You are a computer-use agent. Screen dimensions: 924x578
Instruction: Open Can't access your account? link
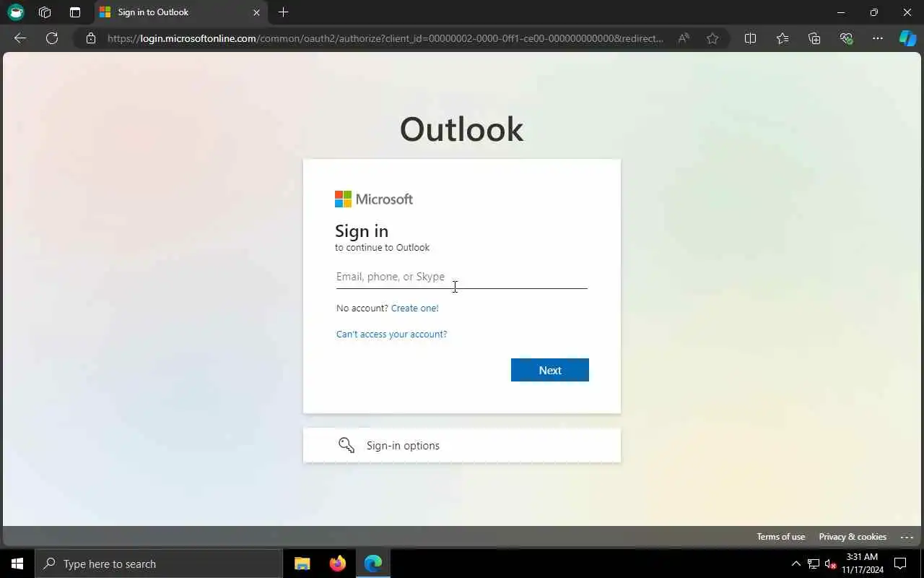391,335
